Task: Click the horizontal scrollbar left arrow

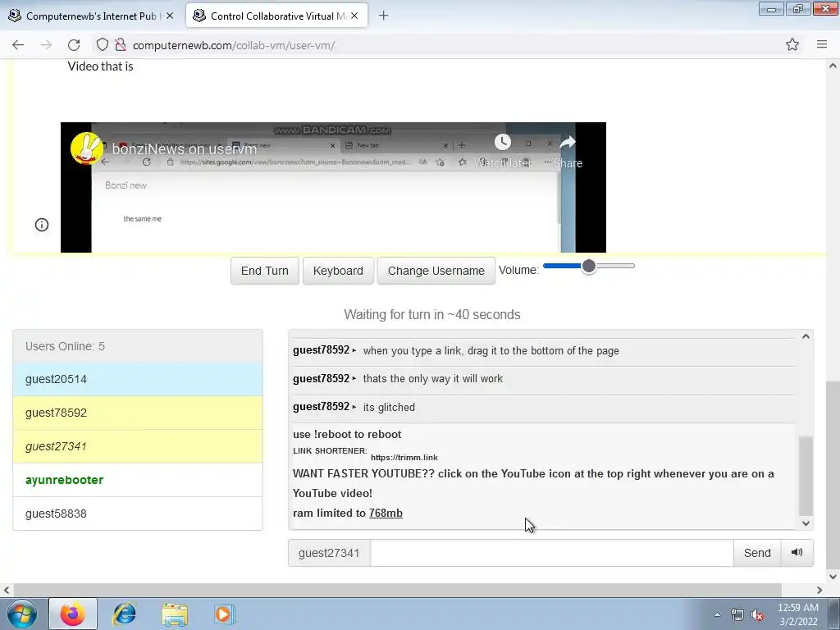Action: [7, 591]
